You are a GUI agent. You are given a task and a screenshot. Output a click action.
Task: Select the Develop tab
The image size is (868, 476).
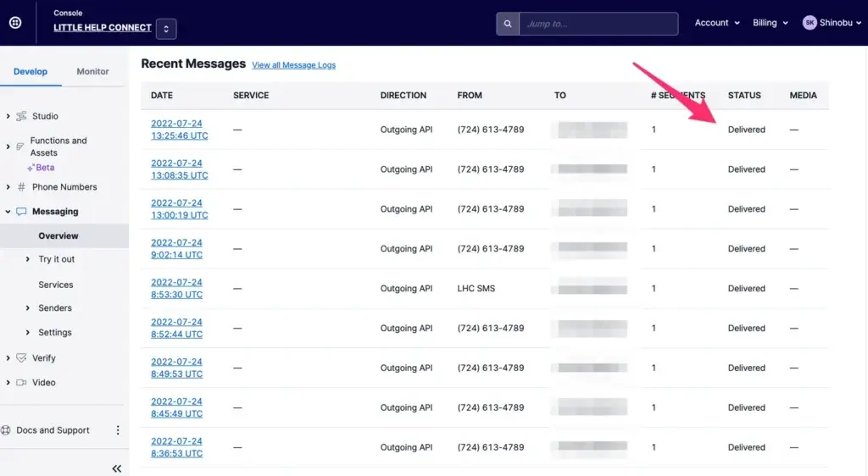pos(31,72)
